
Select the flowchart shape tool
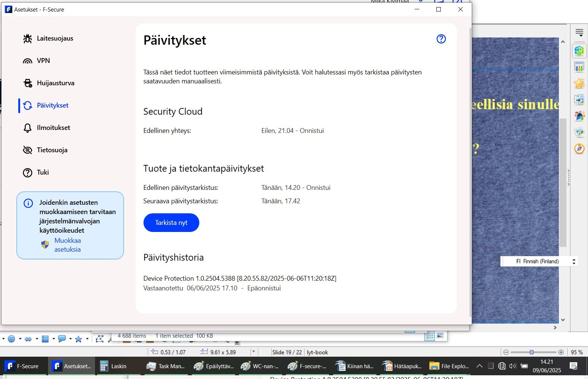(45, 339)
